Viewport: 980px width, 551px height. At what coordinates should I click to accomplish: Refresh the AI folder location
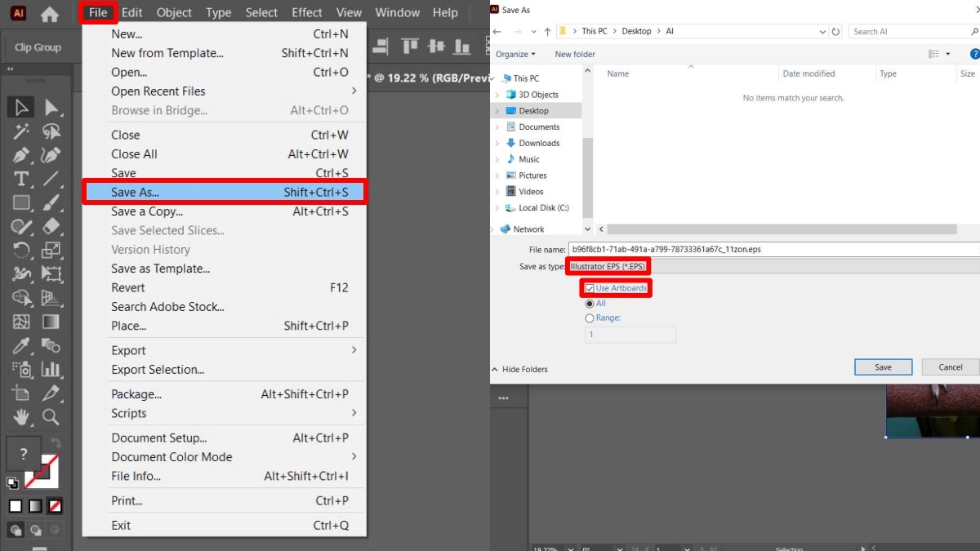pos(836,32)
